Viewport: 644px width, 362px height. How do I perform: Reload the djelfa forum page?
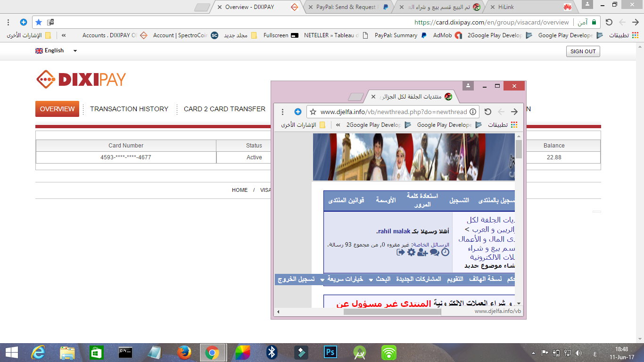coord(488,112)
